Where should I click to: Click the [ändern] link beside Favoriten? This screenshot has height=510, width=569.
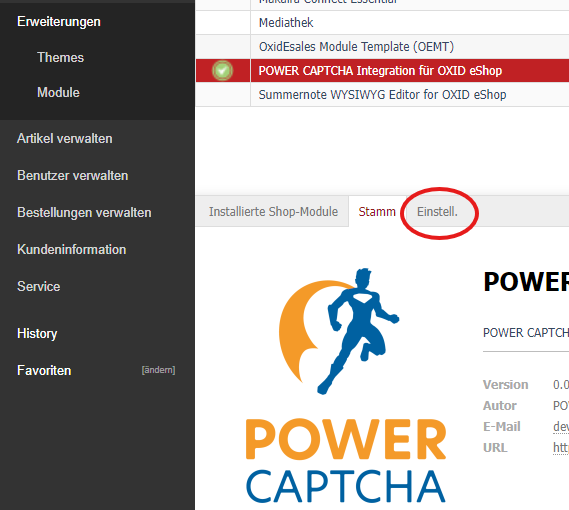tap(158, 370)
